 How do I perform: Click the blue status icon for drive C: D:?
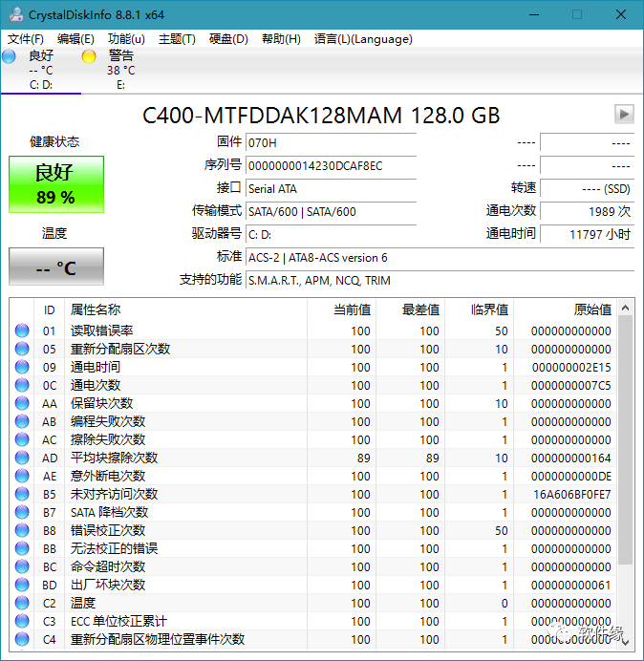pos(9,56)
